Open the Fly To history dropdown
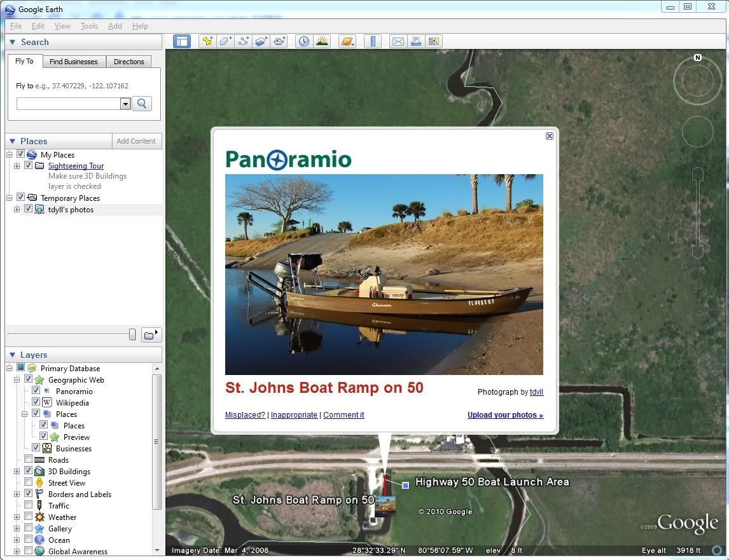The image size is (729, 560). 125,104
